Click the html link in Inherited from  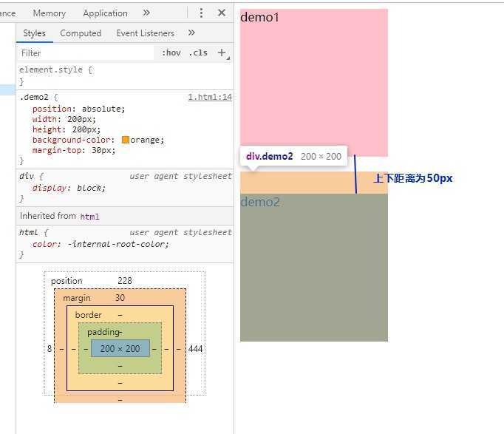(x=89, y=217)
